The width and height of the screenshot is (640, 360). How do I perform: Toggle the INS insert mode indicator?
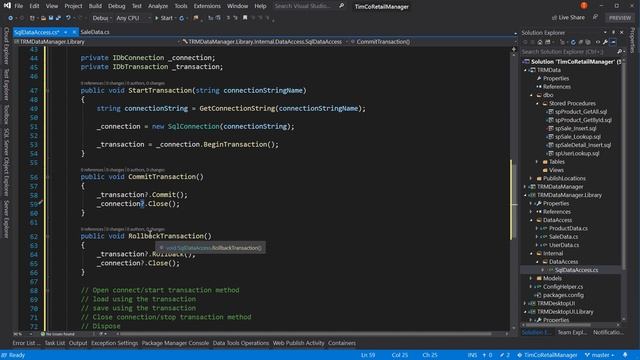(x=472, y=355)
